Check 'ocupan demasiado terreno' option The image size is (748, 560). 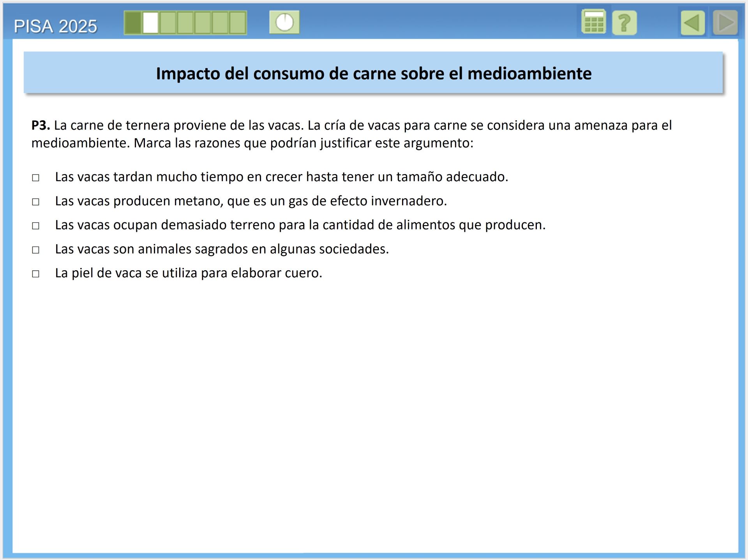click(35, 226)
